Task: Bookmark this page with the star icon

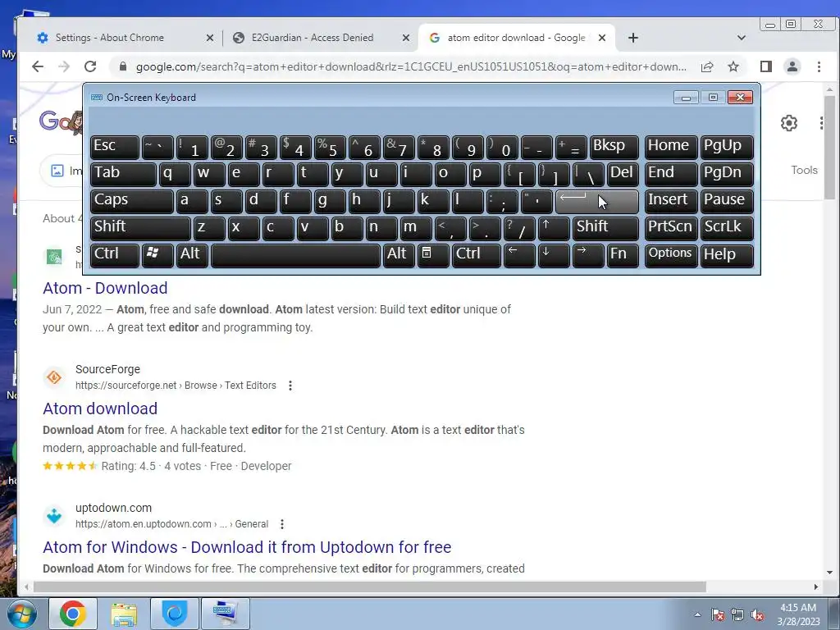Action: (x=733, y=66)
